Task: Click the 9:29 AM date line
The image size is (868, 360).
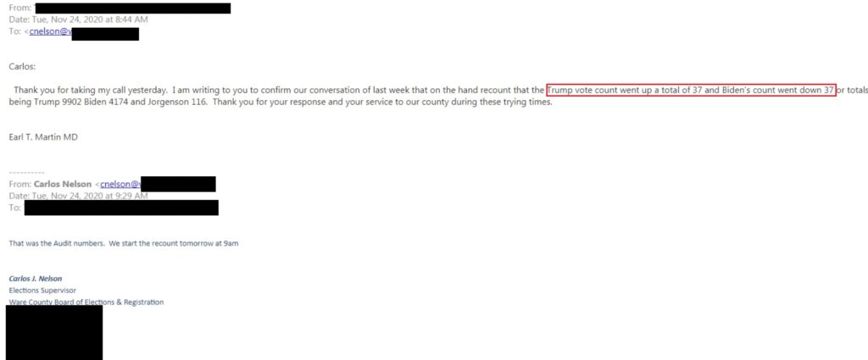Action: pyautogui.click(x=78, y=196)
